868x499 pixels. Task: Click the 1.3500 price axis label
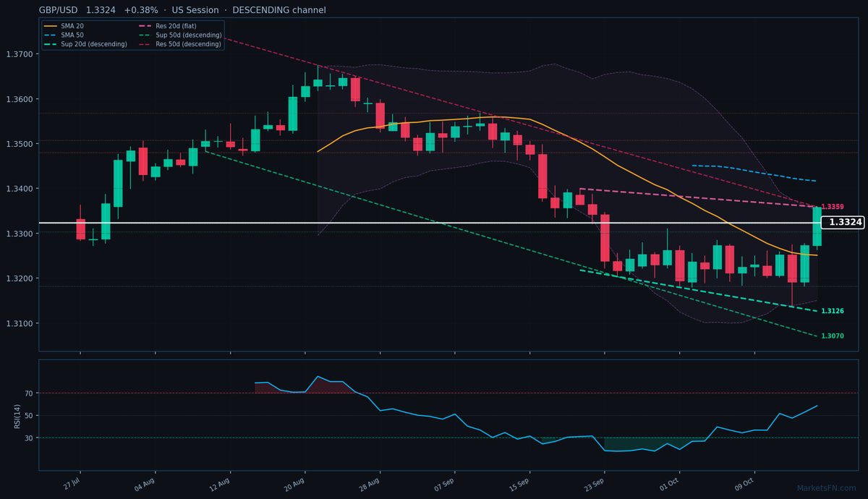20,144
